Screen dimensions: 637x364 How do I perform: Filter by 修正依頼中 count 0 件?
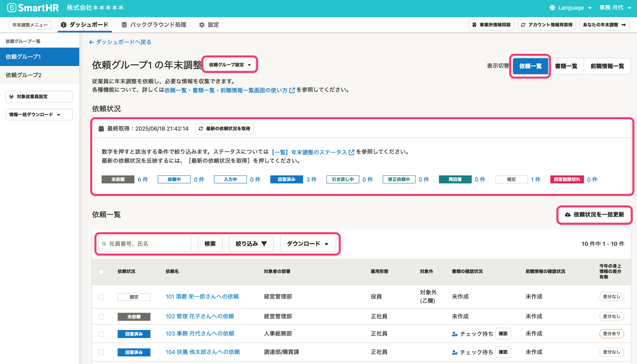424,180
